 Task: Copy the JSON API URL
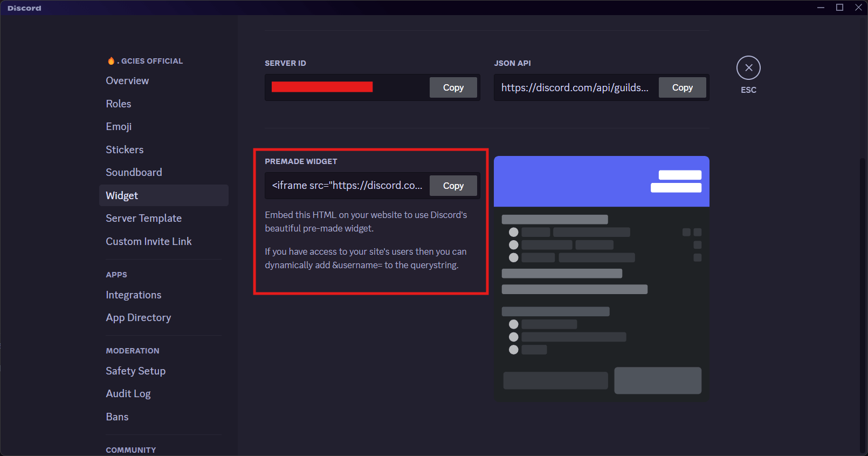point(682,87)
